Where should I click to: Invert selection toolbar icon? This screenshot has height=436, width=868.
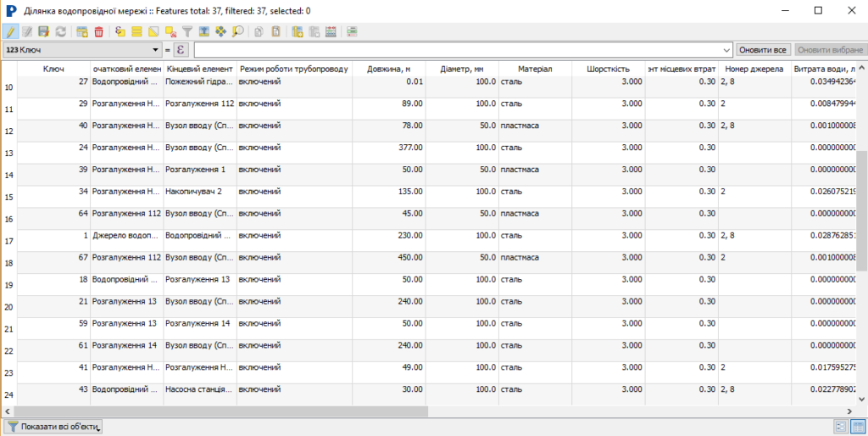pos(154,31)
